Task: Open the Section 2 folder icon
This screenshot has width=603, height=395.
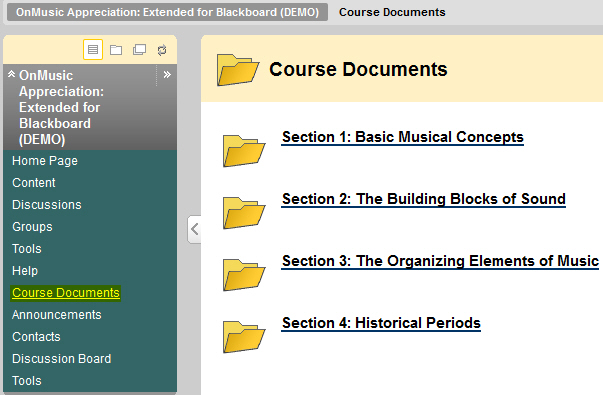Action: 244,213
